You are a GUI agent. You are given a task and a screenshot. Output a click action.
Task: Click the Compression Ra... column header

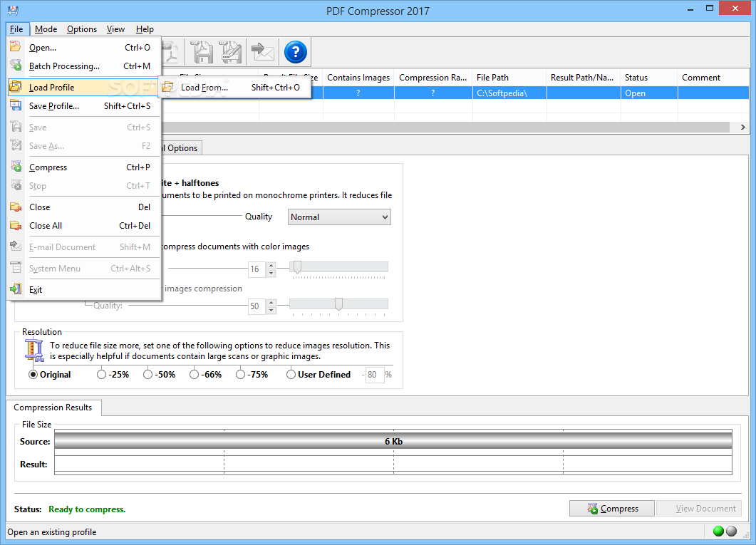(433, 77)
